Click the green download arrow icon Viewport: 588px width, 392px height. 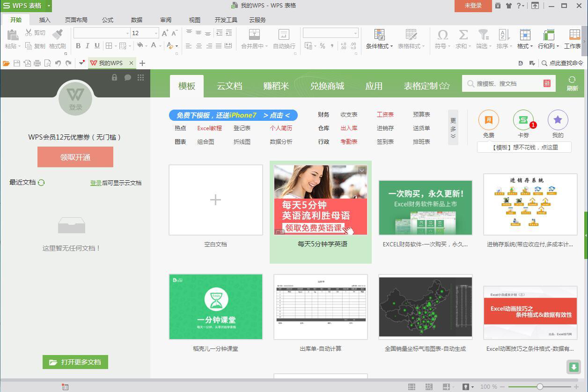pyautogui.click(x=574, y=367)
